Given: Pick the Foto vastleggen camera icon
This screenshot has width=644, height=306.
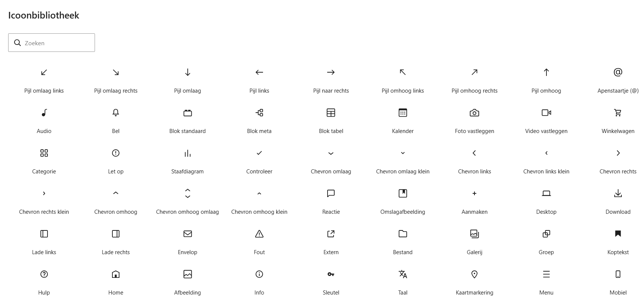Looking at the screenshot, I should click(x=474, y=113).
